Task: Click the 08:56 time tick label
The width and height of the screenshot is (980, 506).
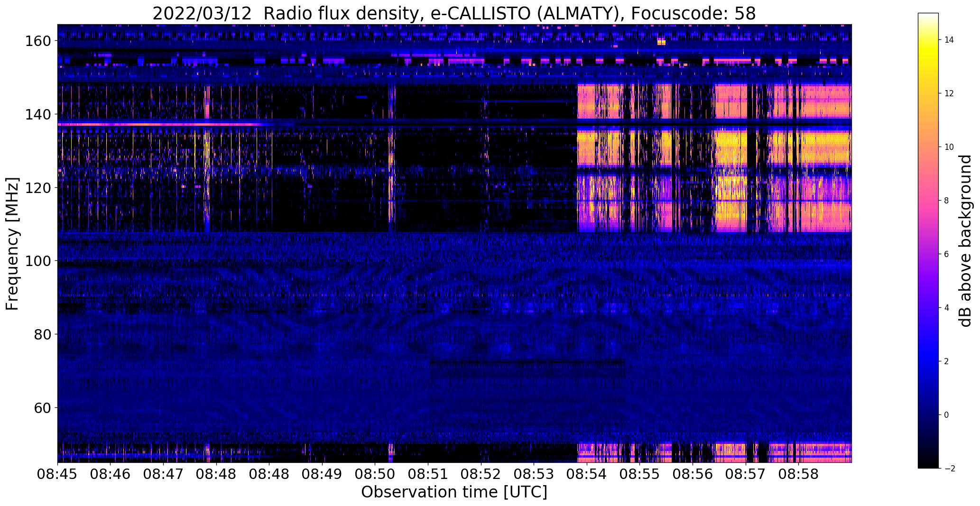Action: pos(693,474)
